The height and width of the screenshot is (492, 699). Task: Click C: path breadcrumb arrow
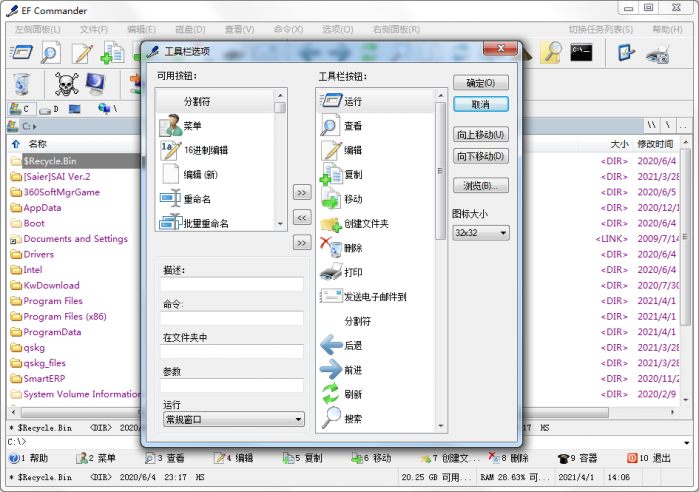(x=34, y=127)
